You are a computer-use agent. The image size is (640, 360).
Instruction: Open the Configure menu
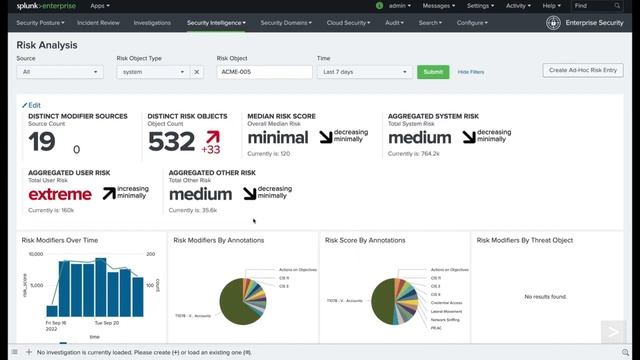(472, 23)
